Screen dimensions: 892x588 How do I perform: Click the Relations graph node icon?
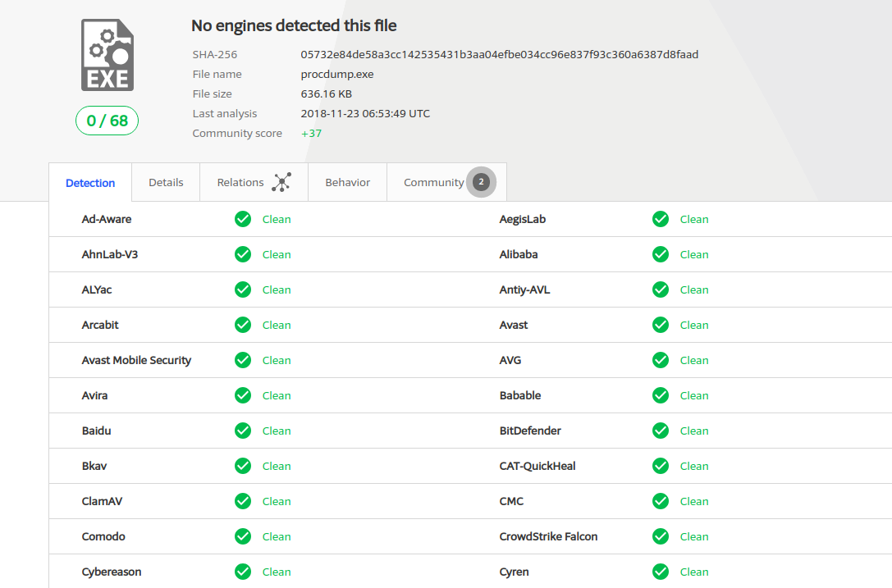pos(281,182)
